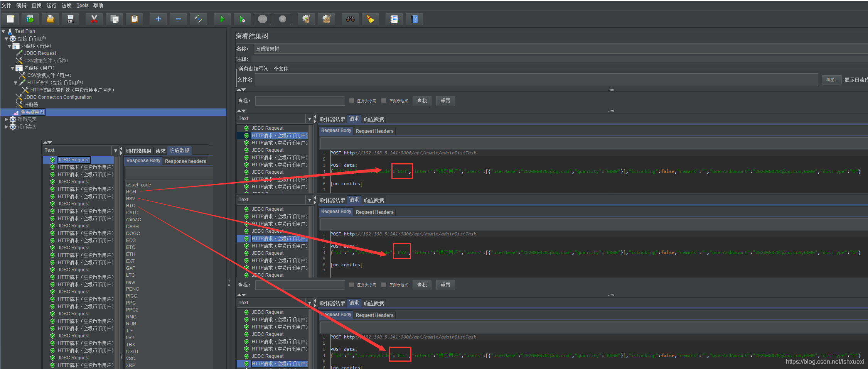Image resolution: width=868 pixels, height=369 pixels.
Task: Open the 选项 menu
Action: coord(67,5)
